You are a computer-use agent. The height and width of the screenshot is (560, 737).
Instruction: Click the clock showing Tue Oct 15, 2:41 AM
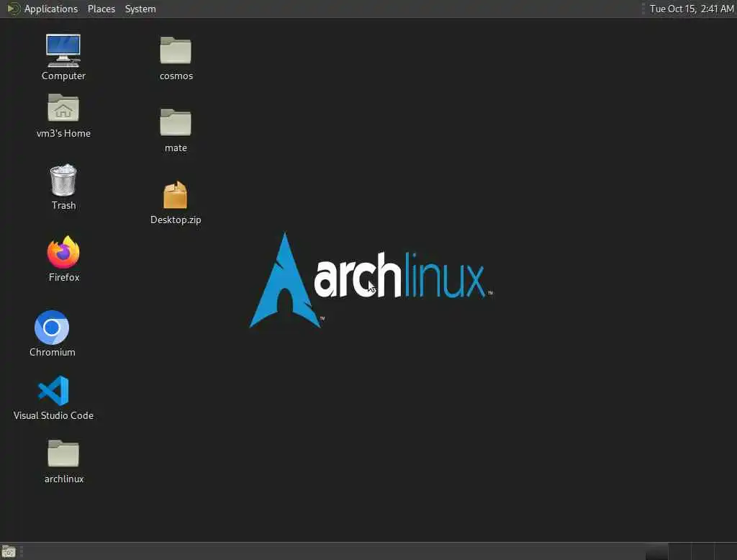coord(692,9)
